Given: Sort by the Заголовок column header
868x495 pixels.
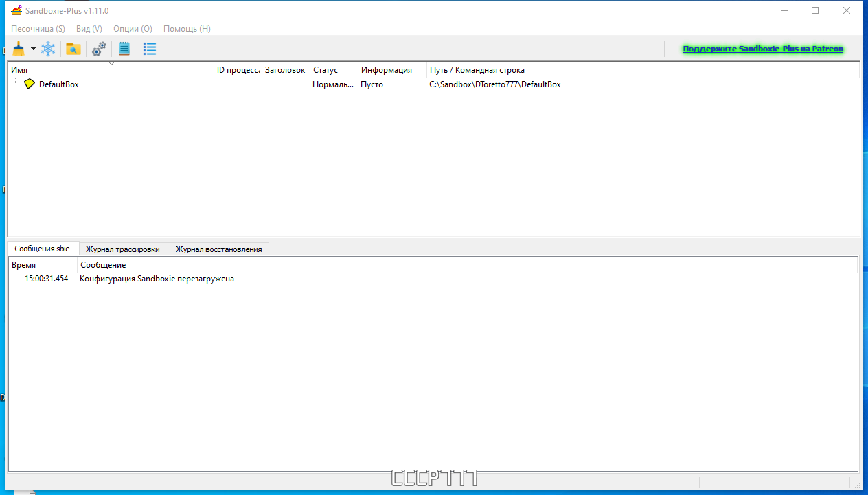Looking at the screenshot, I should pos(285,70).
